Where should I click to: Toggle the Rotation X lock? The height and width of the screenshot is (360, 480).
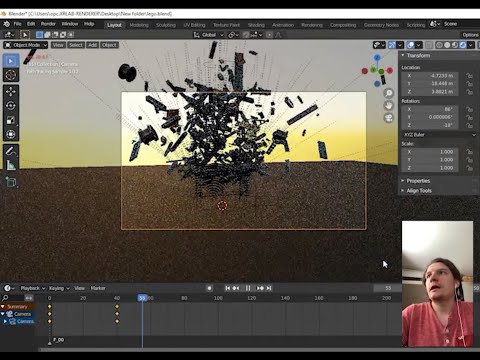click(x=470, y=109)
